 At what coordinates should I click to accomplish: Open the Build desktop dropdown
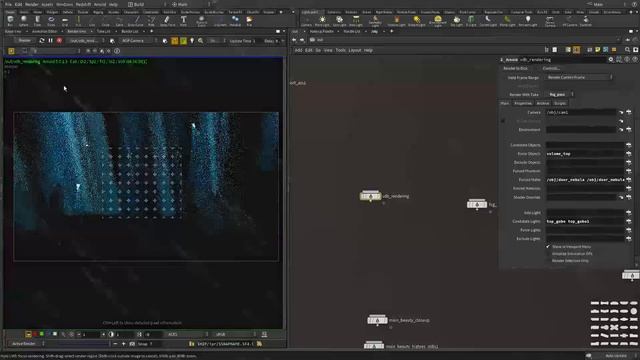click(147, 4)
